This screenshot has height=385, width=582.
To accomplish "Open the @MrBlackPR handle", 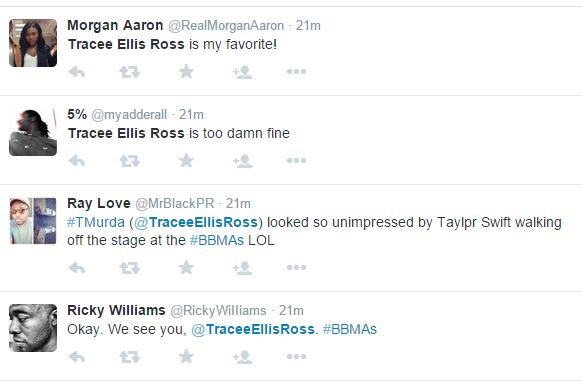I will (x=174, y=203).
